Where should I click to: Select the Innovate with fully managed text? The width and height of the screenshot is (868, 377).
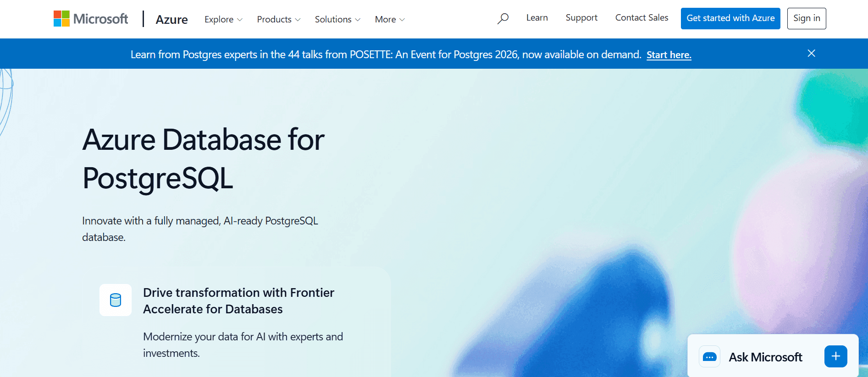[200, 229]
